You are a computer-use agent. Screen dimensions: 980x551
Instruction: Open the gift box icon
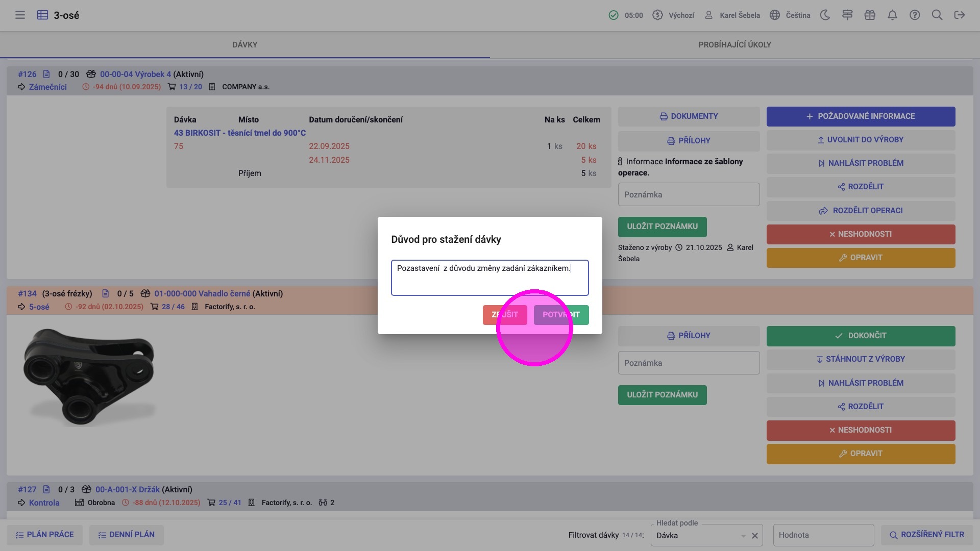pyautogui.click(x=870, y=15)
